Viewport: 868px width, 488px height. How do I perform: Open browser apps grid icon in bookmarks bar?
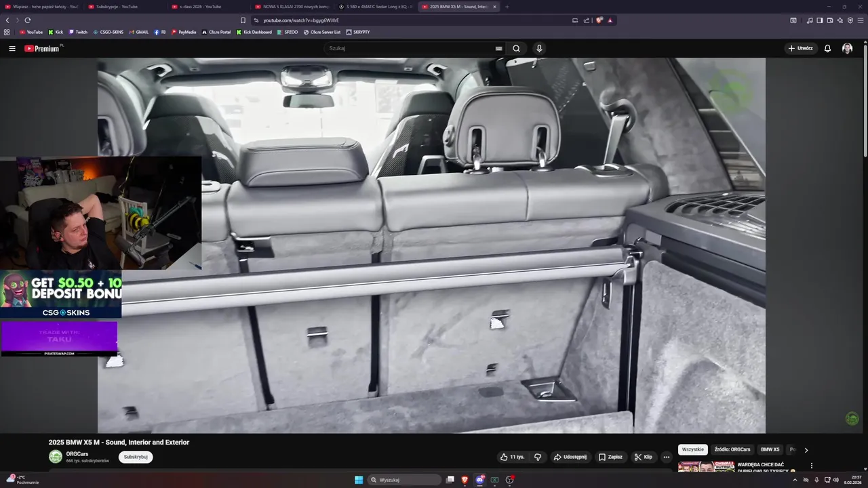tap(7, 32)
